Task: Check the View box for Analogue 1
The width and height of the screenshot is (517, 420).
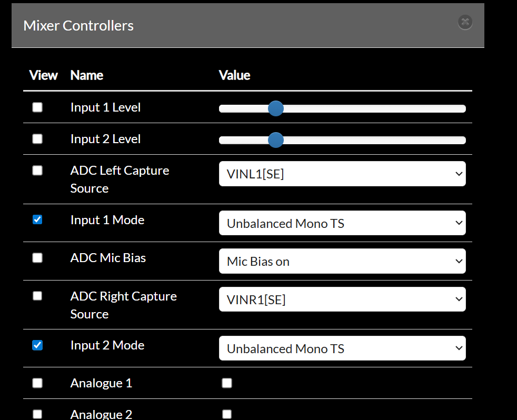Action: click(x=37, y=383)
